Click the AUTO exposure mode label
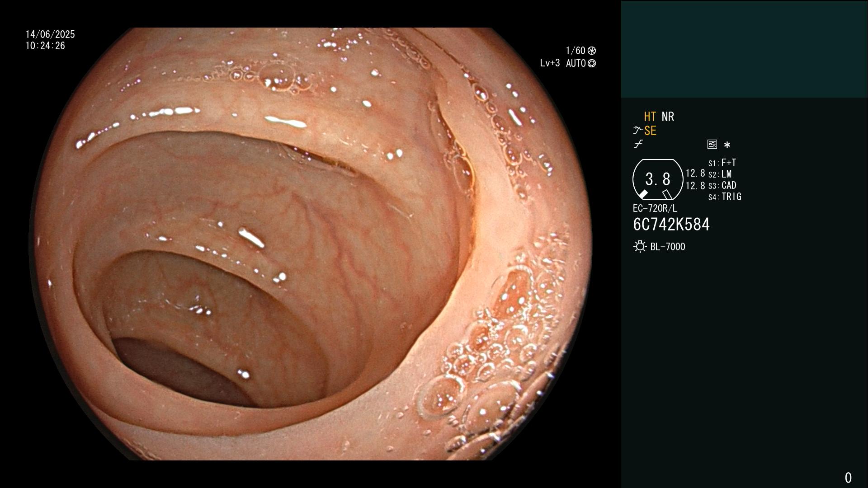Viewport: 868px width, 488px height. tap(576, 63)
